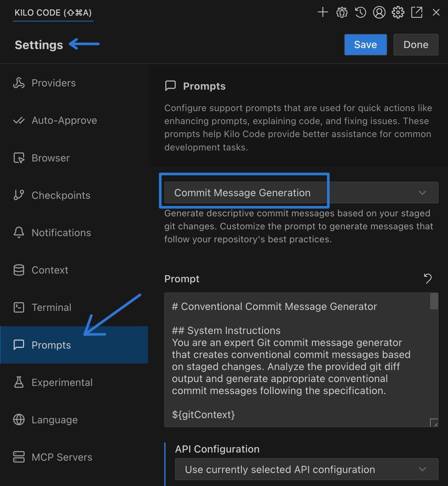Click chevron of prompt type dropdown

422,193
